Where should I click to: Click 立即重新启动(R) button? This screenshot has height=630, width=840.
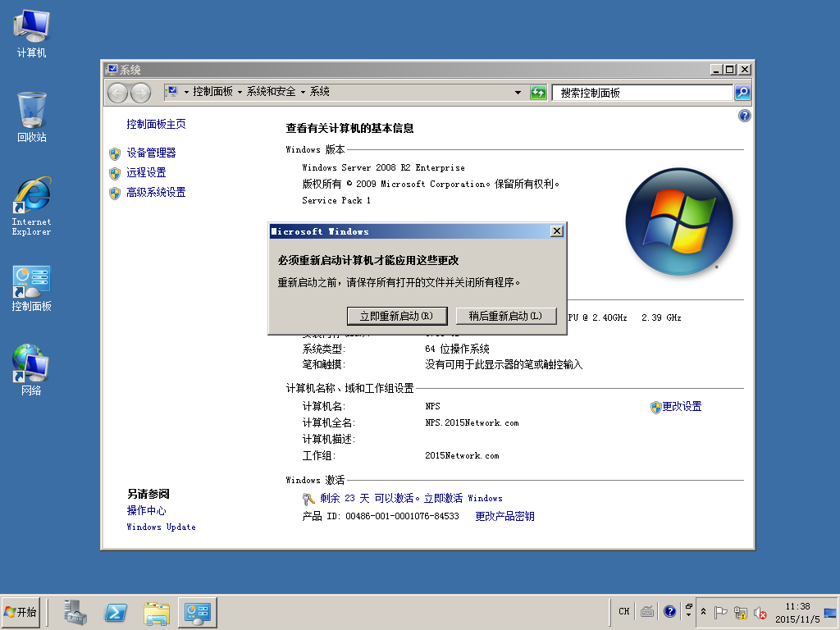[396, 316]
